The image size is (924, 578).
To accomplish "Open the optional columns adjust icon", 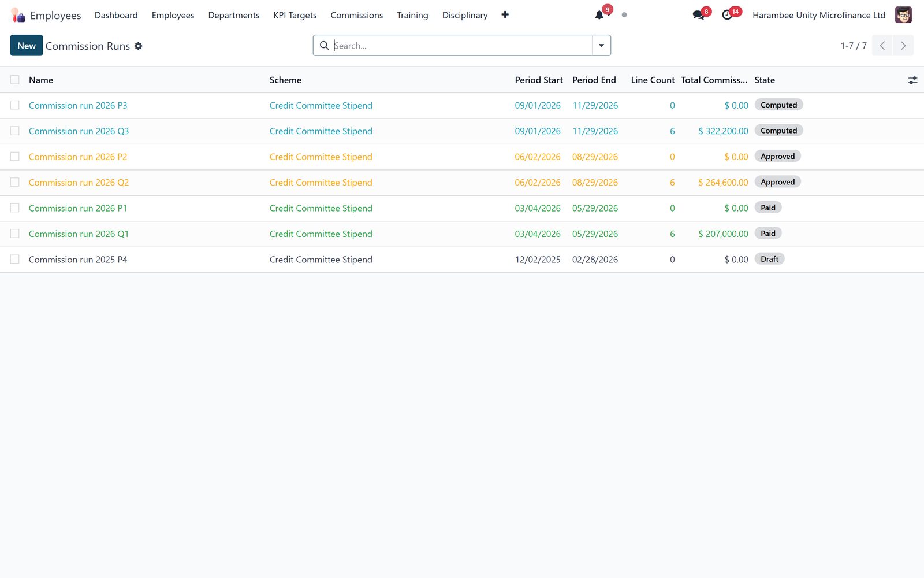I will pyautogui.click(x=912, y=80).
